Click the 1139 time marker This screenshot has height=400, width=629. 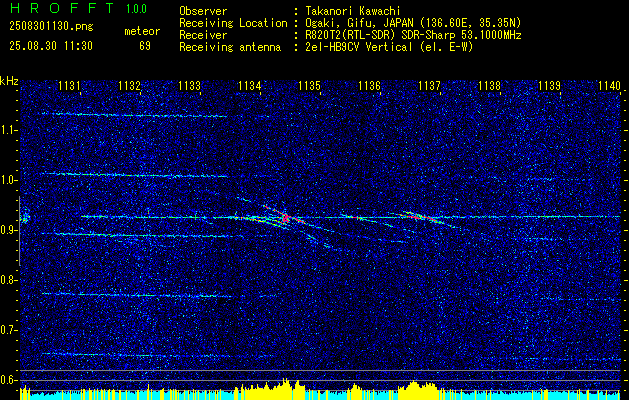(549, 86)
